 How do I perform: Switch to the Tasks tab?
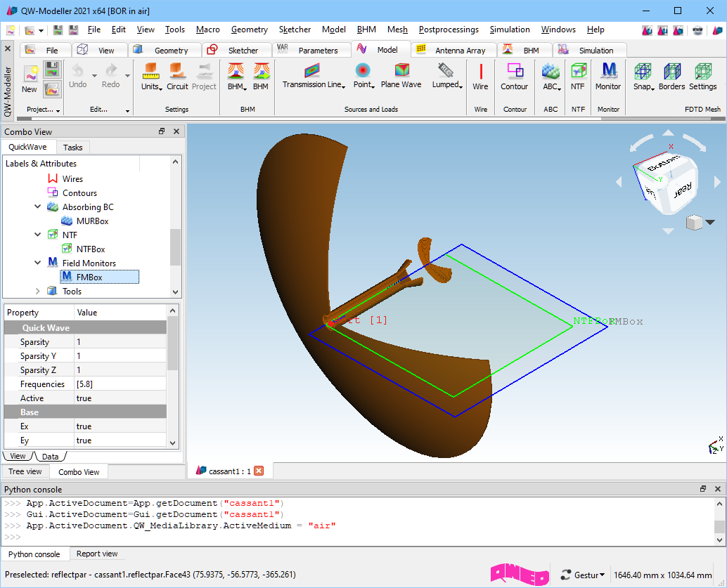(x=72, y=148)
